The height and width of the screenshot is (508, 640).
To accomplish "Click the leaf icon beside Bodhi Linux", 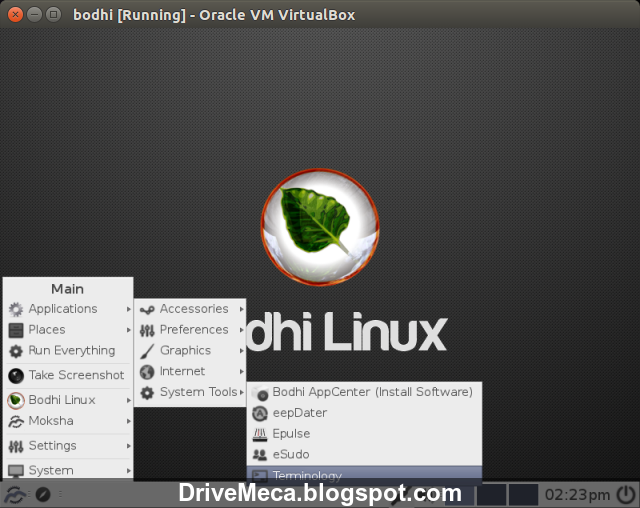I will pos(16,400).
